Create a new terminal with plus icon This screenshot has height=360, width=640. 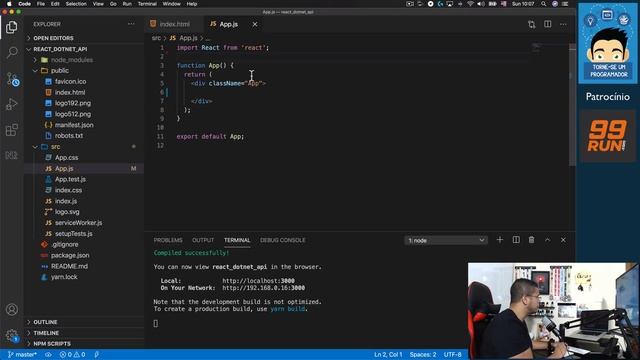500,240
